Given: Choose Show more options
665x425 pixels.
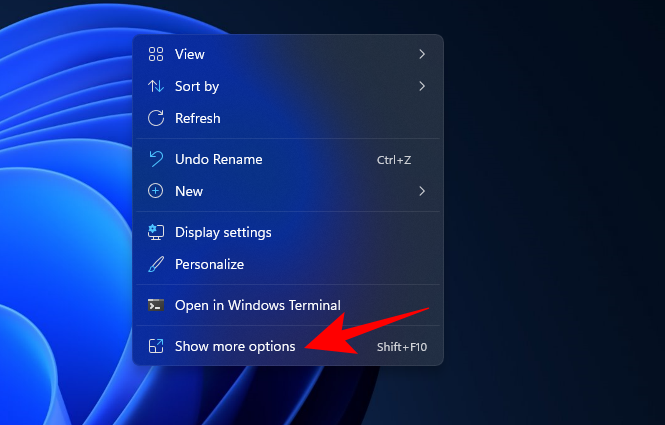Looking at the screenshot, I should point(288,346).
